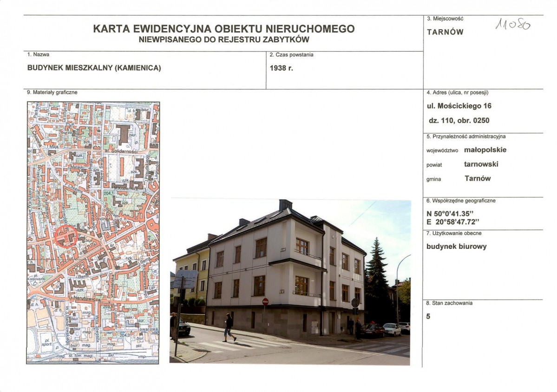Click the handwritten number 11080

[x=513, y=24]
